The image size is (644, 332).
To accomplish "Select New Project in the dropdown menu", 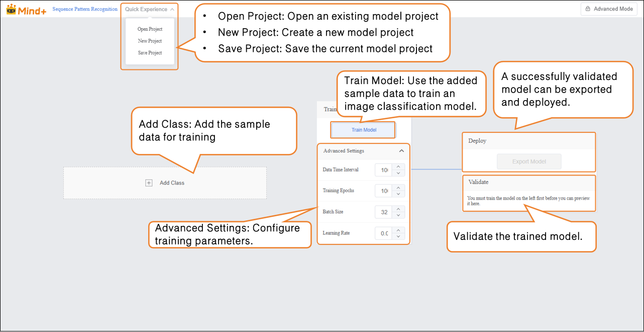I will (150, 41).
